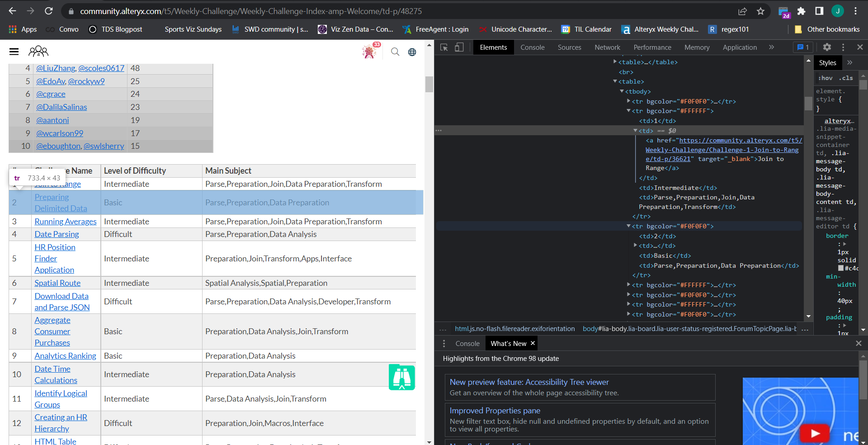Open Chrome extensions puzzle icon
This screenshot has height=445, width=868.
point(801,11)
